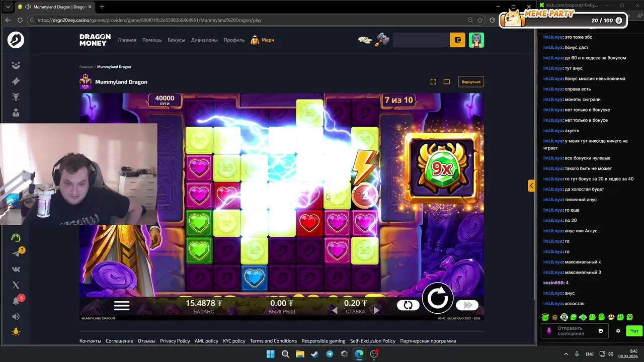Open a new browser tab with plus
This screenshot has width=644, height=362.
(102, 7)
